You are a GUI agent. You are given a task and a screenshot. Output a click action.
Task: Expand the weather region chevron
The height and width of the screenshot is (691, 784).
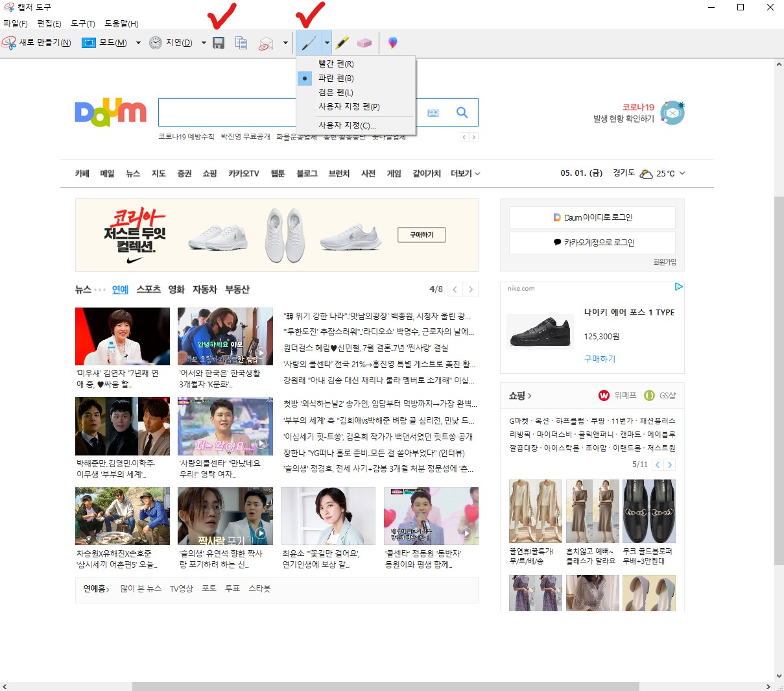(x=682, y=174)
